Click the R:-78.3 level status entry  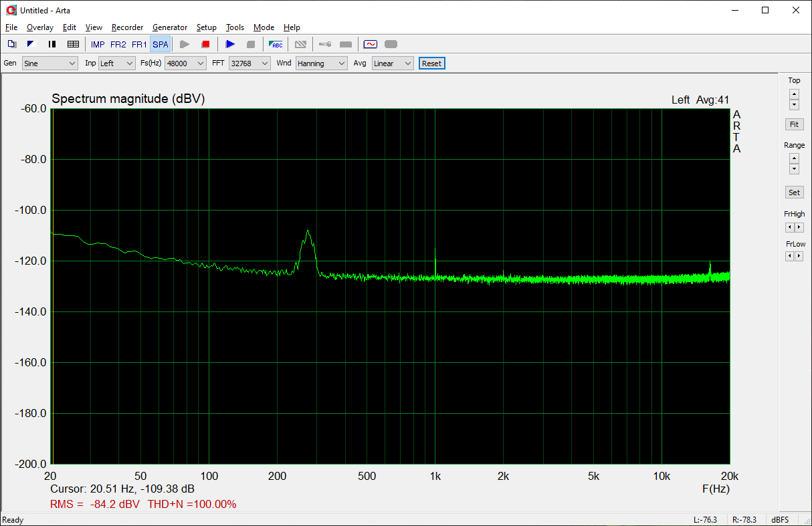click(x=744, y=520)
